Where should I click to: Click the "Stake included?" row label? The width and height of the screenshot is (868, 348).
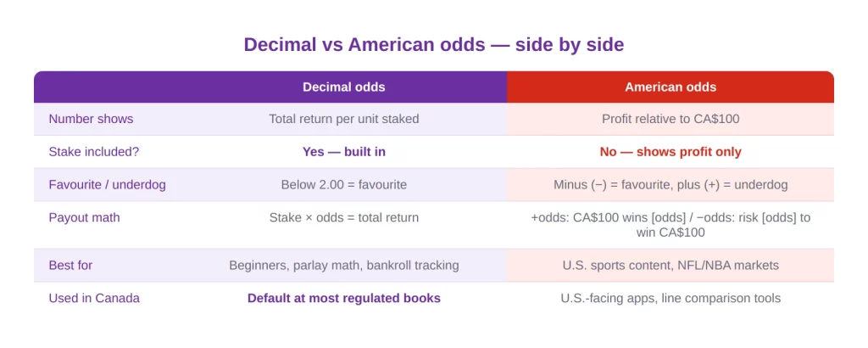click(x=94, y=152)
